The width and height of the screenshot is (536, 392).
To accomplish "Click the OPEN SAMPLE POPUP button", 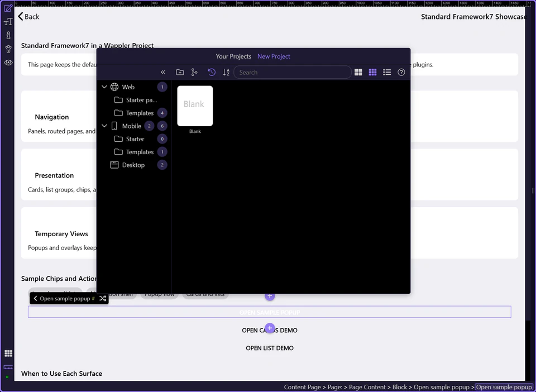I will coord(269,312).
